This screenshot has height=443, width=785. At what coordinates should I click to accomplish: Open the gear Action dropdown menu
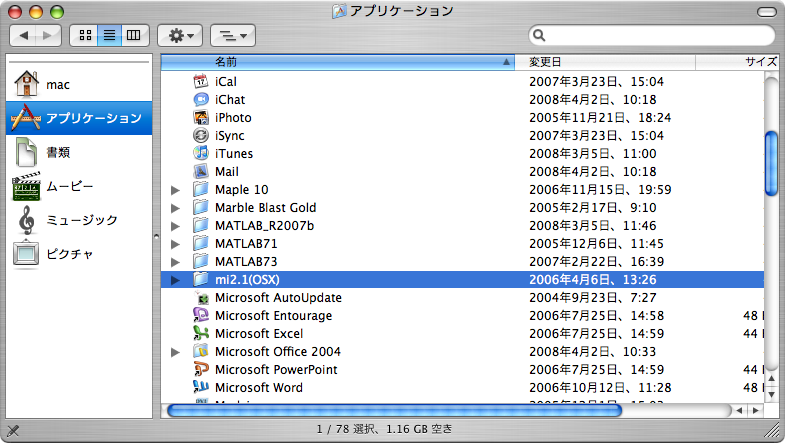click(x=180, y=35)
